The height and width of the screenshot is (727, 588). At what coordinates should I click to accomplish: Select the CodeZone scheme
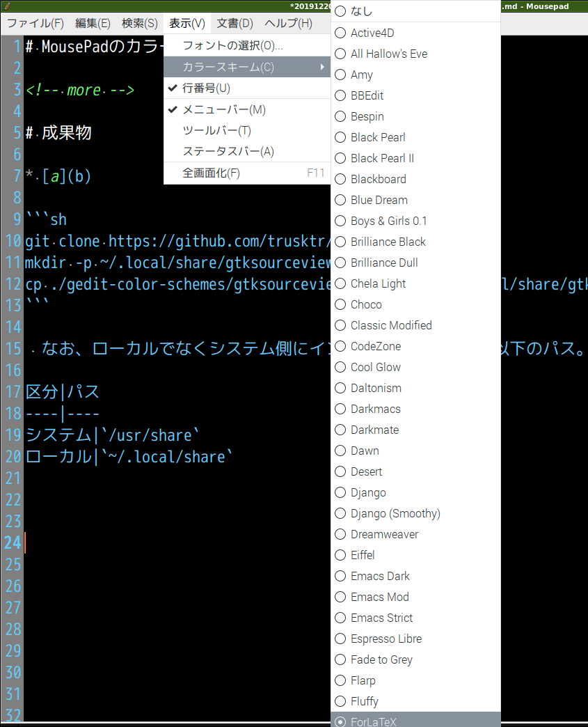415,346
